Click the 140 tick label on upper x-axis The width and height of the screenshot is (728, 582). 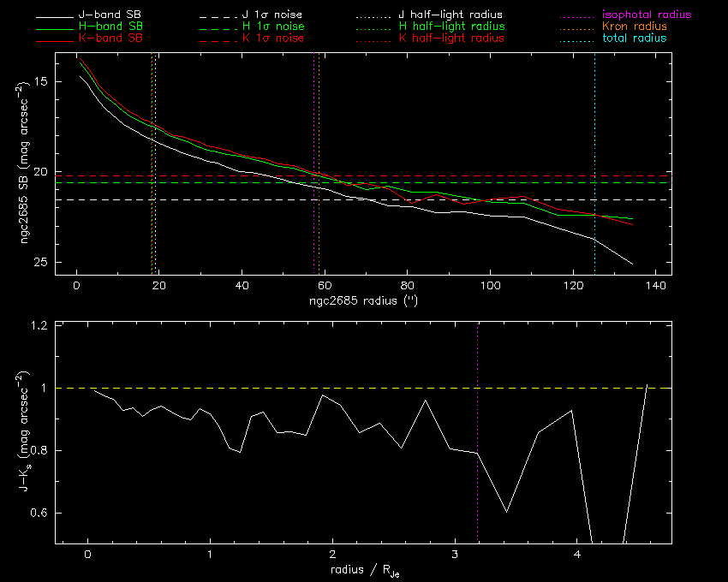pyautogui.click(x=655, y=286)
